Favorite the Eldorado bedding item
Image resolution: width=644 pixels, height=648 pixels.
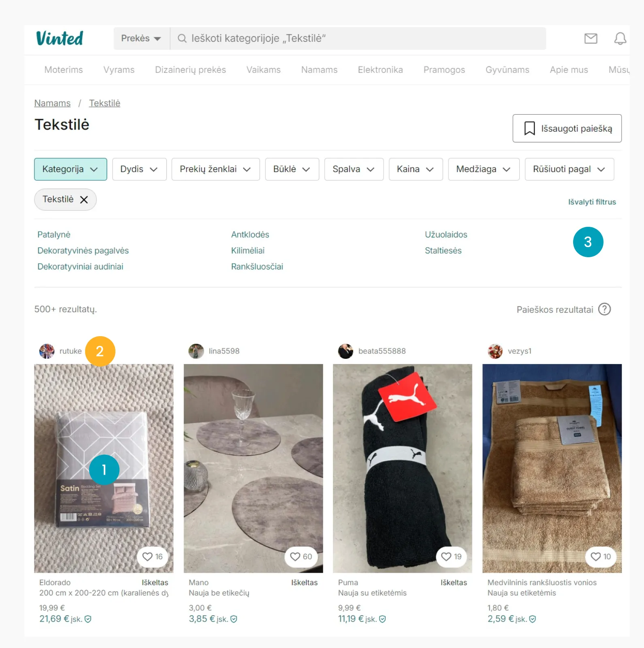click(153, 557)
